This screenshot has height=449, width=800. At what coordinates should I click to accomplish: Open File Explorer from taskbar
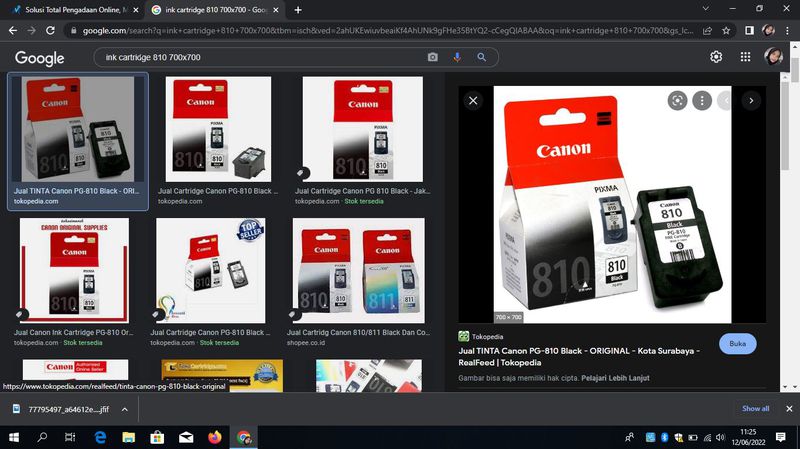[129, 437]
